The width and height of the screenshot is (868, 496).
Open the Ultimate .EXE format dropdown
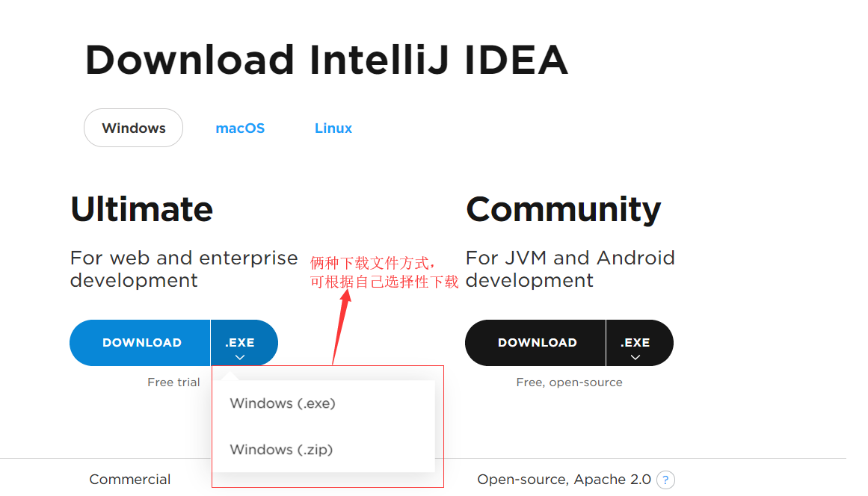[244, 343]
